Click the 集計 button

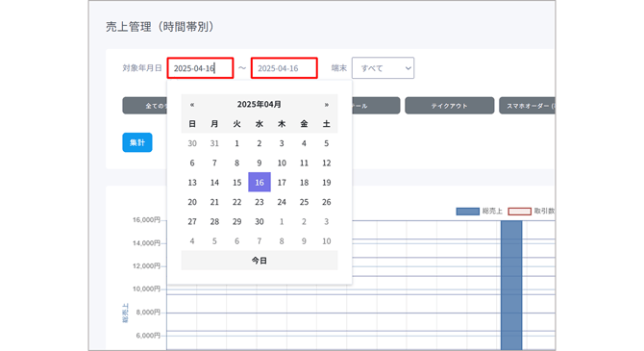click(x=137, y=142)
